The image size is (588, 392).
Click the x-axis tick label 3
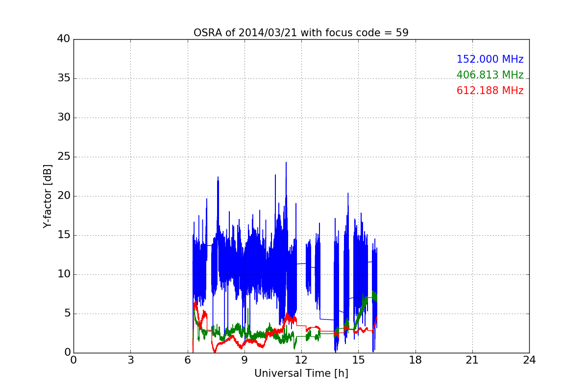pos(130,360)
